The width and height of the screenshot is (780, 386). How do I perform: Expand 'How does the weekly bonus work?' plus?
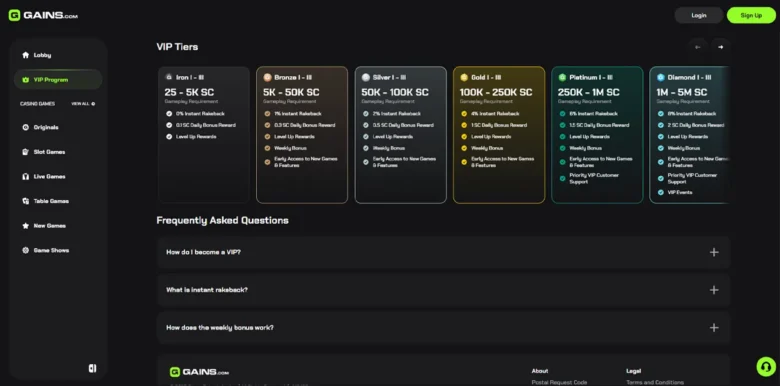click(714, 328)
